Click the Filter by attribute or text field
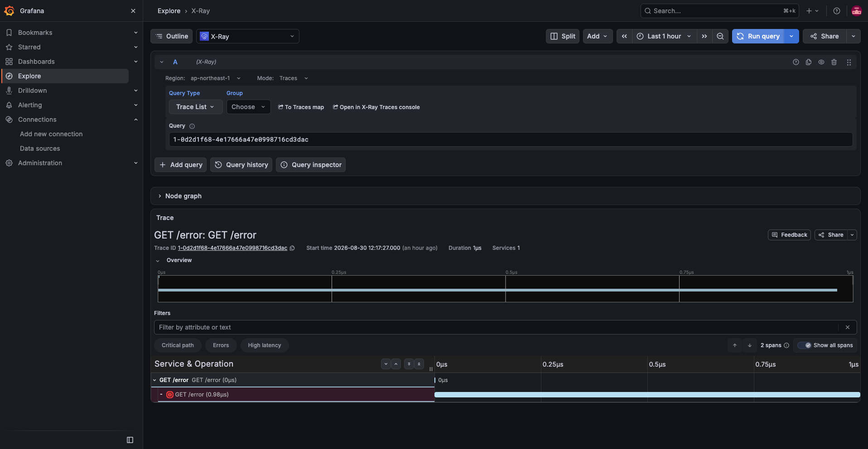 496,327
